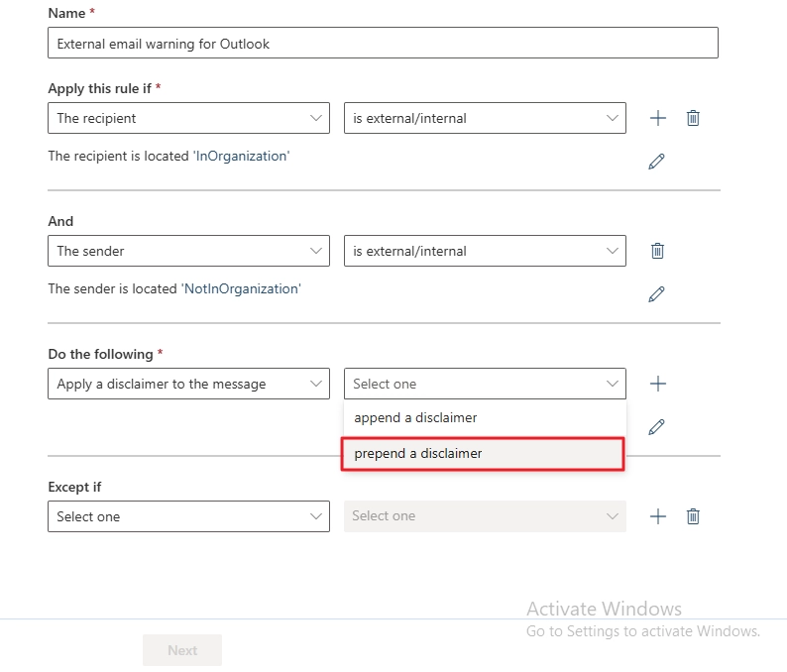The height and width of the screenshot is (672, 787).
Task: Edit the sender location using pencil icon
Action: [x=655, y=294]
